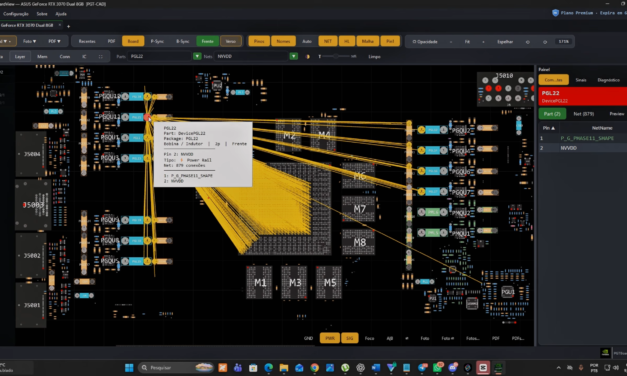The image size is (627, 376).
Task: Click second rotate icon after Espelhar
Action: pos(545,42)
